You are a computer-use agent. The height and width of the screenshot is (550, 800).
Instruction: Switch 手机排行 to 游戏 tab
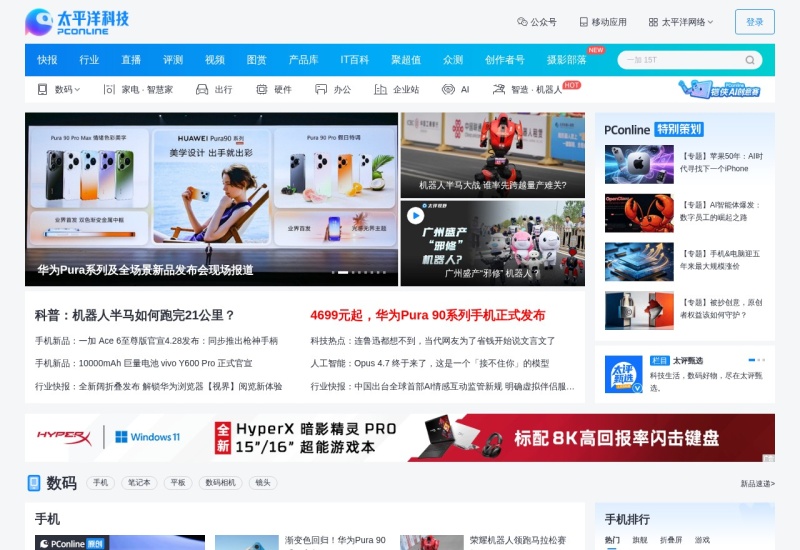coord(702,540)
